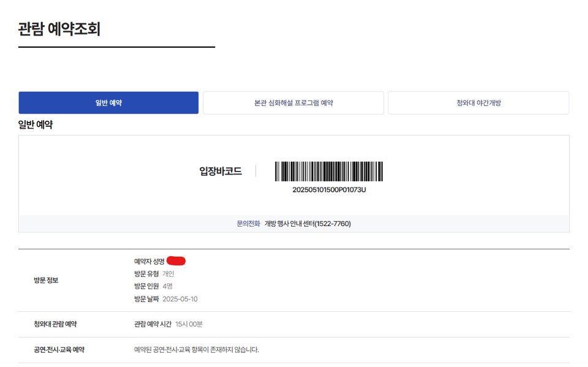Click the 입장바코드 label
This screenshot has height=367, width=588.
click(x=221, y=171)
